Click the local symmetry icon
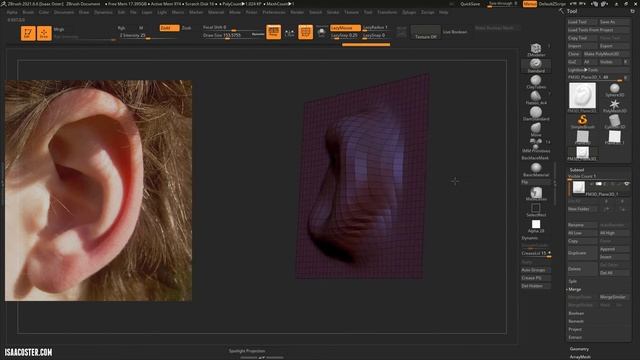The width and height of the screenshot is (640, 360). (x=289, y=33)
